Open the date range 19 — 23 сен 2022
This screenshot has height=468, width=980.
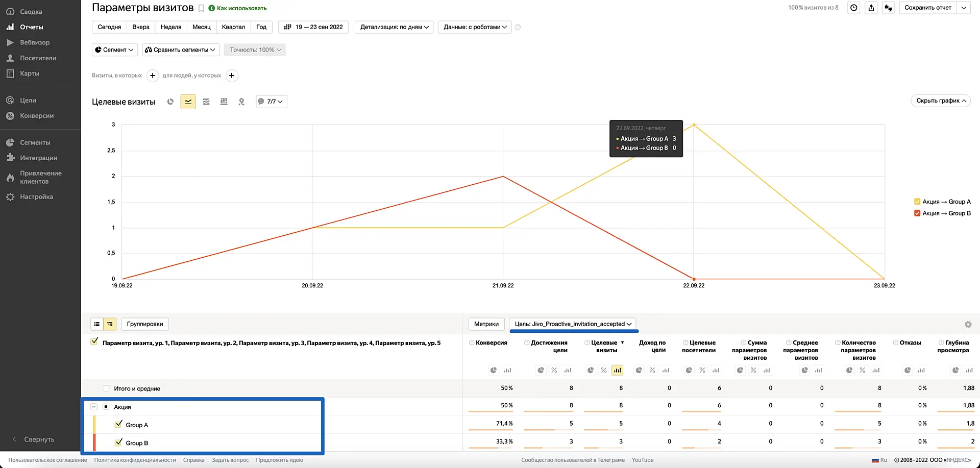coord(313,27)
